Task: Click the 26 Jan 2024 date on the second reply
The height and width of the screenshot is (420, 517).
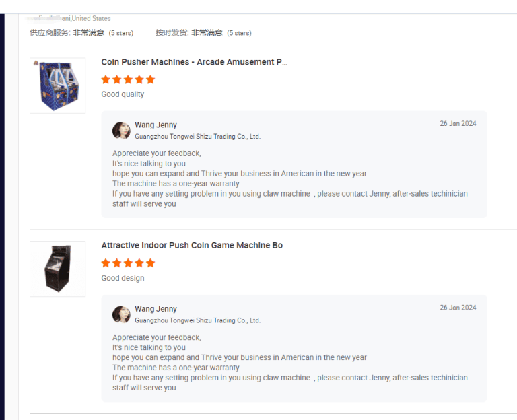Action: coord(458,308)
